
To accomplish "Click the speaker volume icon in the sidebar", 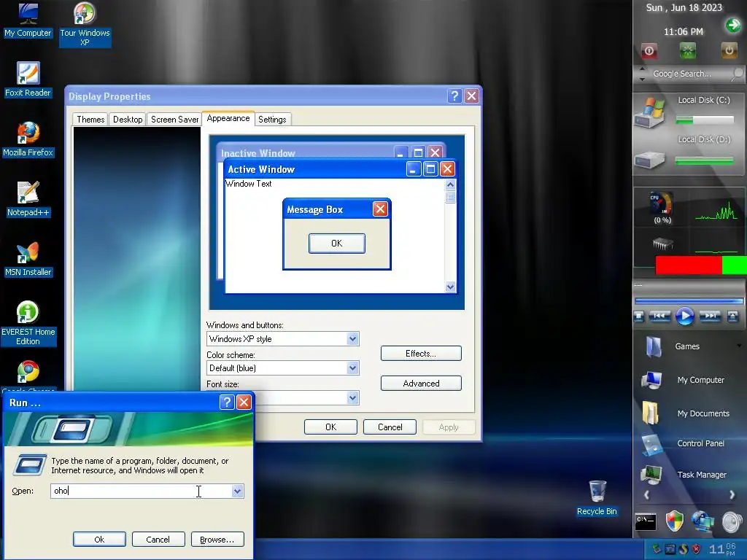I will point(732,522).
